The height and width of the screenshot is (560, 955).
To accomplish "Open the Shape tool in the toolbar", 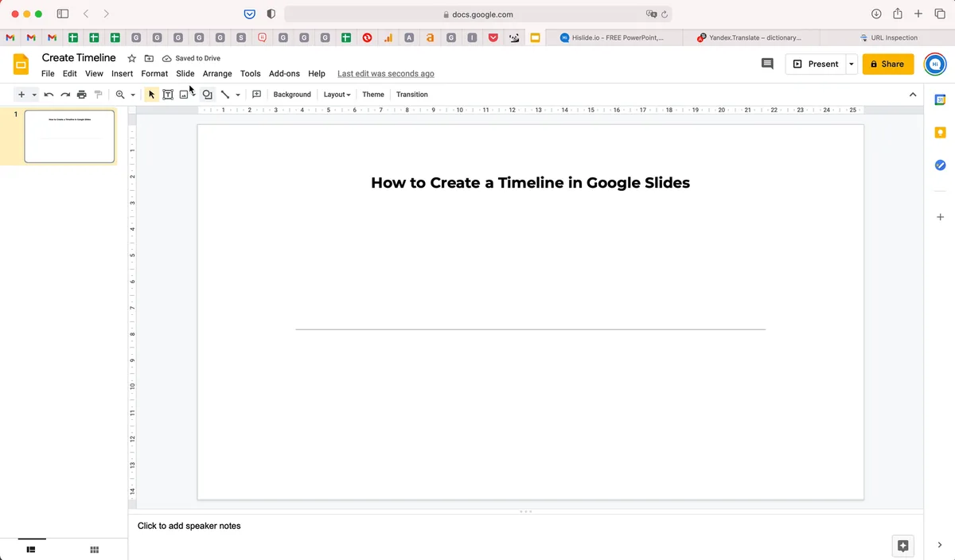I will pos(207,95).
